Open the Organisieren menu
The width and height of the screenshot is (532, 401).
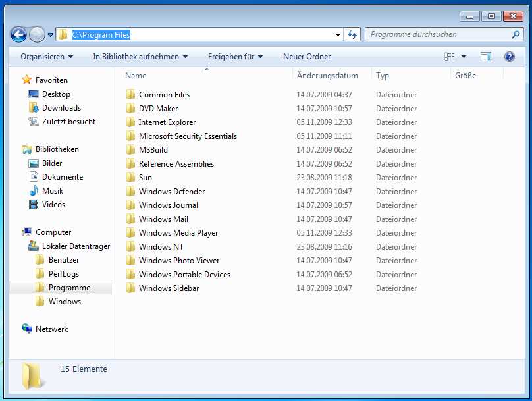click(x=47, y=57)
